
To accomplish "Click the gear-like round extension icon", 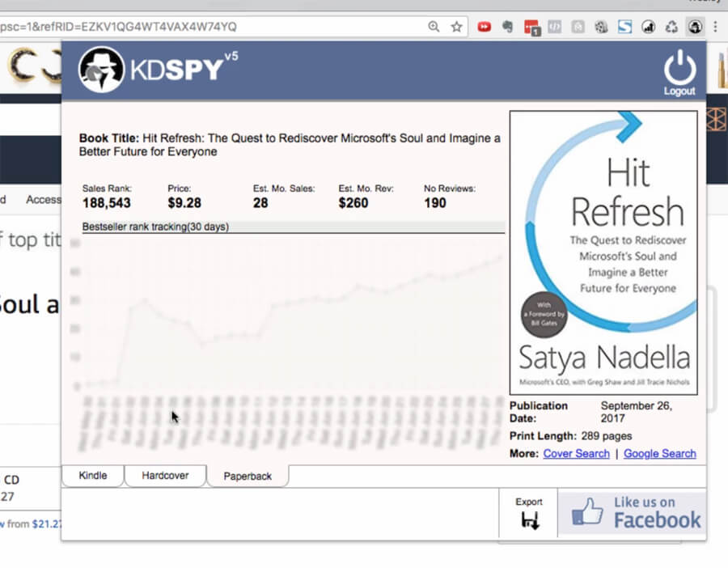I will [x=601, y=27].
